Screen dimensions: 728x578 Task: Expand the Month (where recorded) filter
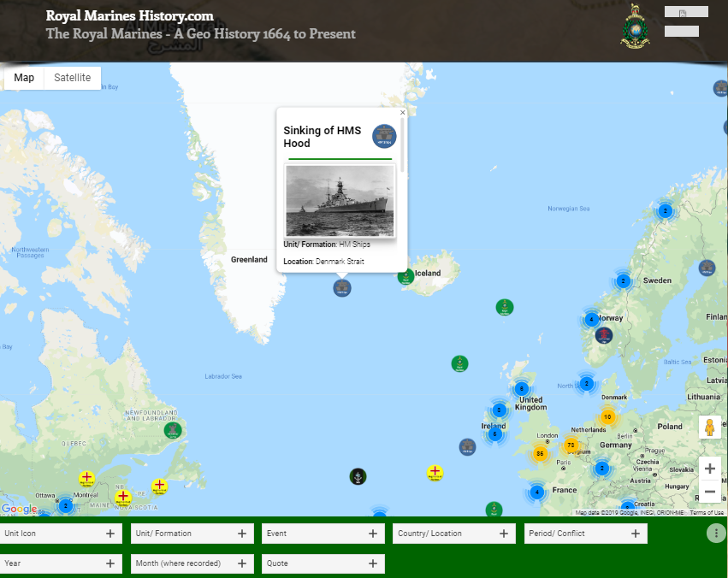tap(242, 563)
